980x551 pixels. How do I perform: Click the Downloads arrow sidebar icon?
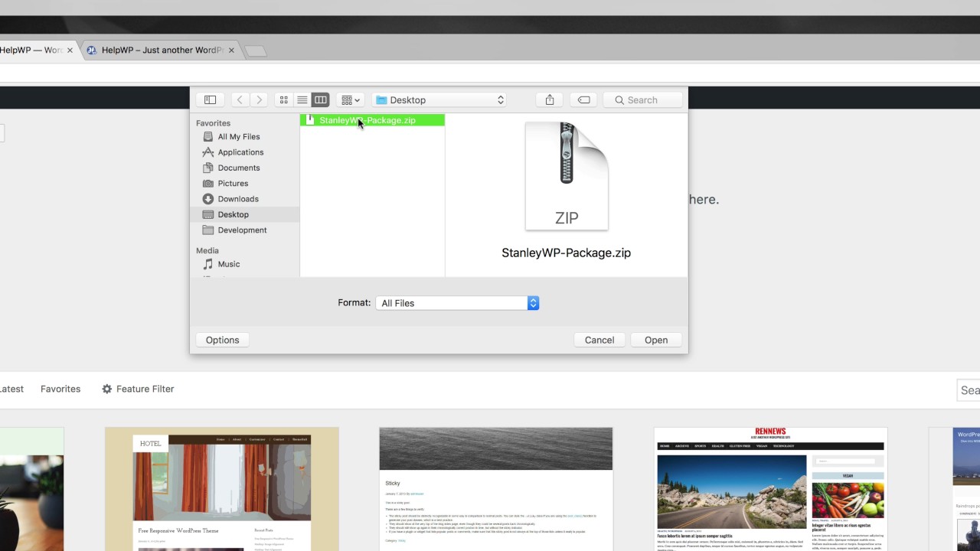(208, 199)
